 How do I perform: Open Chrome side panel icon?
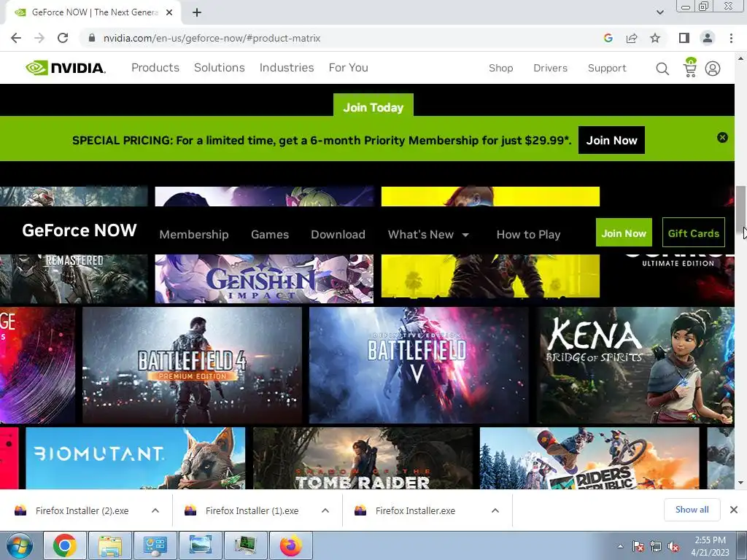pos(684,38)
